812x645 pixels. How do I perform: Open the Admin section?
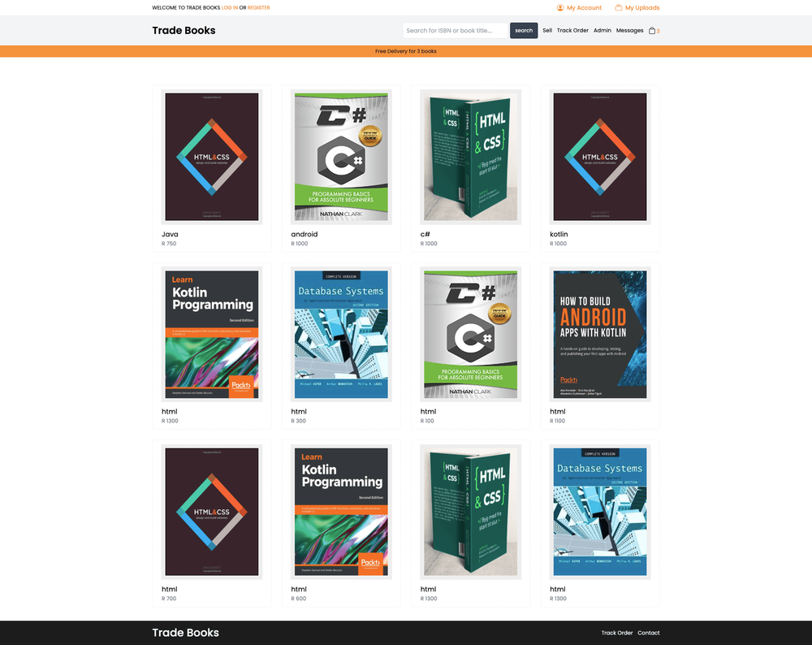(x=603, y=30)
